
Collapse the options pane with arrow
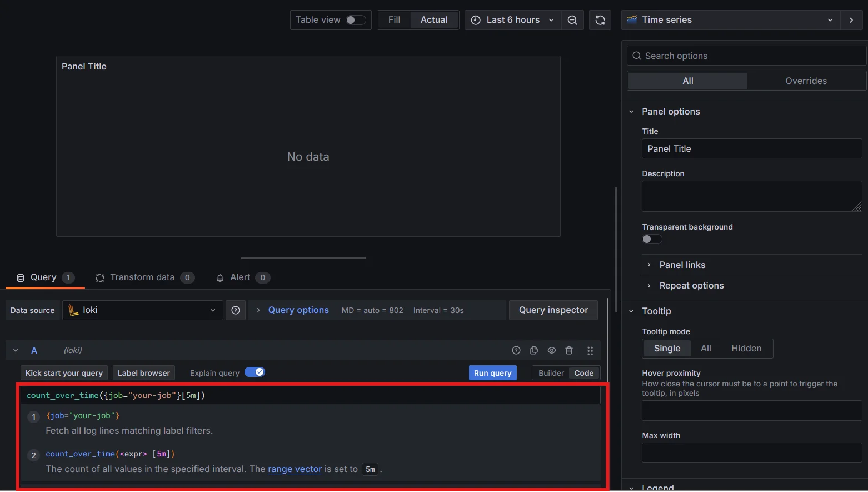tap(851, 20)
